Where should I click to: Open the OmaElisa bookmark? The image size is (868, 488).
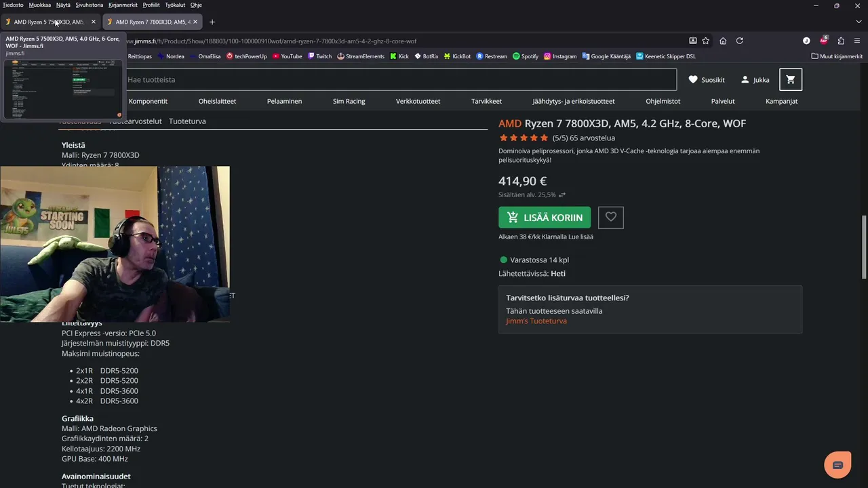pos(205,56)
